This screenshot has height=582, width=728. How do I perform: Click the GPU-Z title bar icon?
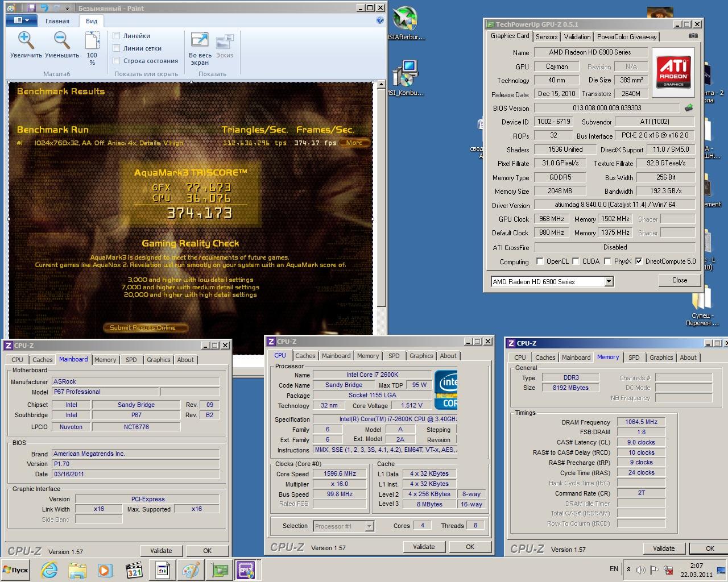pos(490,24)
